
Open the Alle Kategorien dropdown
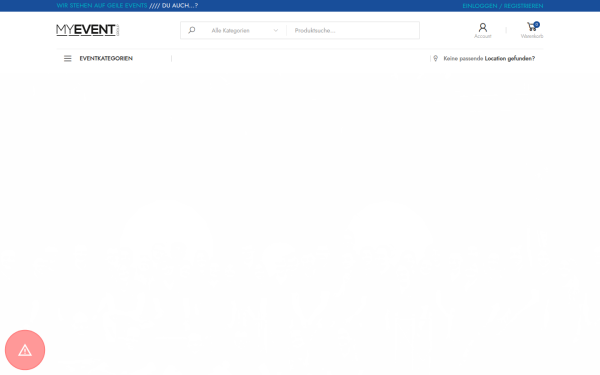[x=245, y=30]
